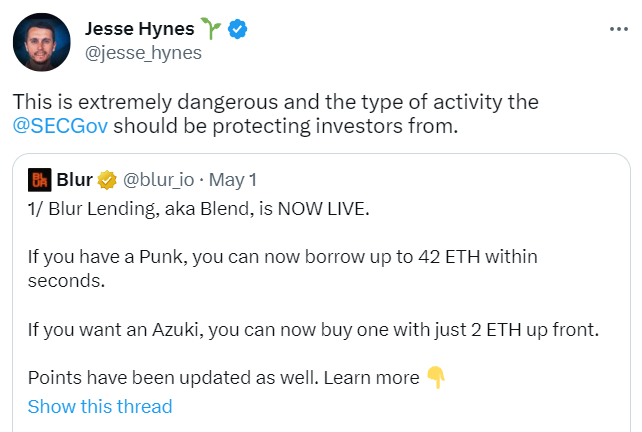Screen dimensions: 642x432
Task: Click the "If you want an Azuki" sentence
Action: [312, 328]
